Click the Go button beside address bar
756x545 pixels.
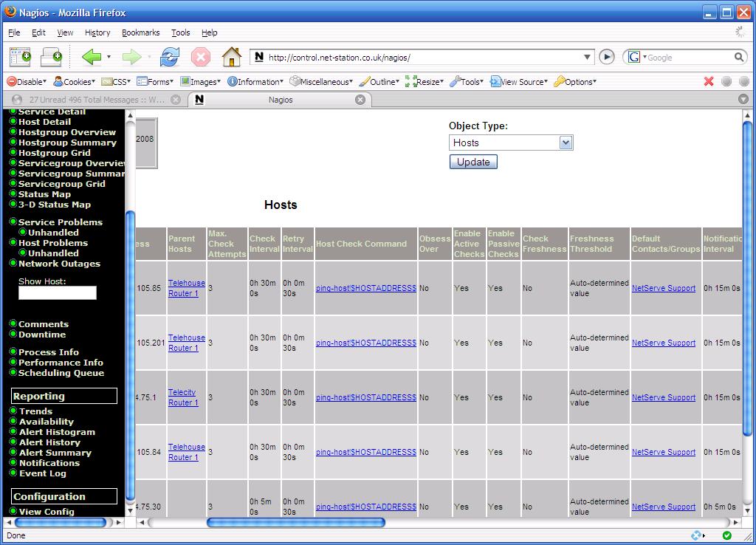607,58
